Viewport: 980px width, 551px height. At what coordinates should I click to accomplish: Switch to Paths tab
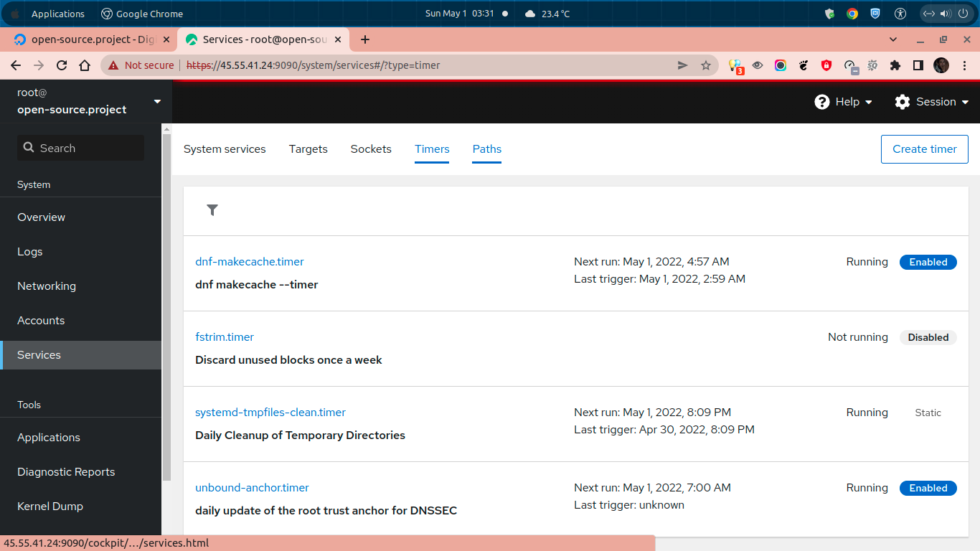click(487, 149)
